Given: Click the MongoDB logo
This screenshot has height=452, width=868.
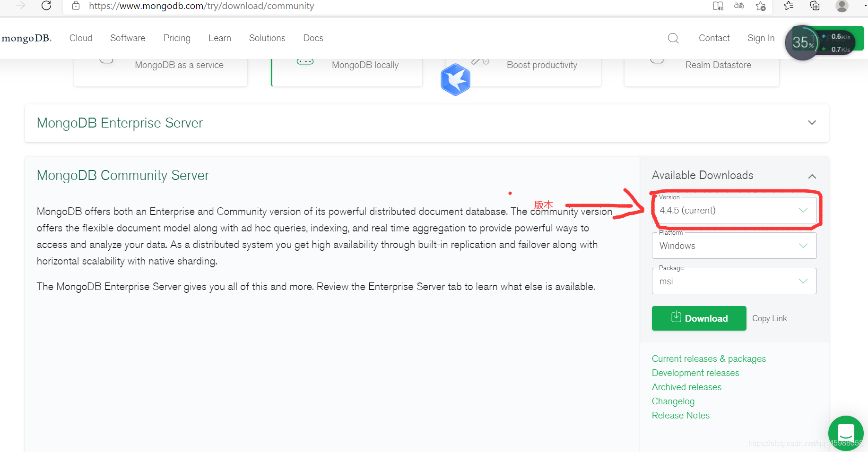Looking at the screenshot, I should click(26, 38).
